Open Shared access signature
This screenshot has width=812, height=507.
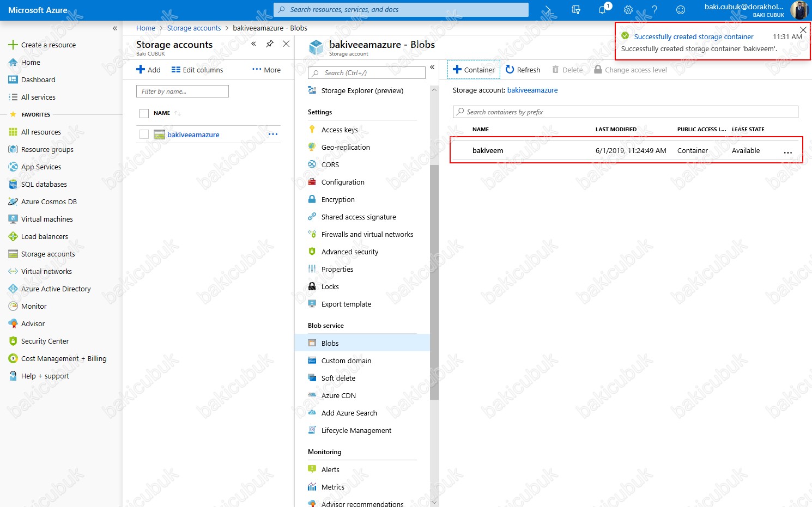click(359, 217)
